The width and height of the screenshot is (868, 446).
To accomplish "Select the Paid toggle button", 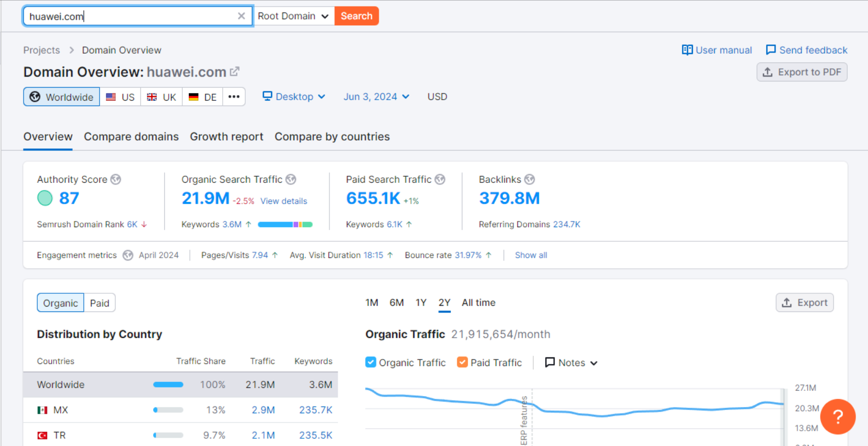I will point(100,303).
